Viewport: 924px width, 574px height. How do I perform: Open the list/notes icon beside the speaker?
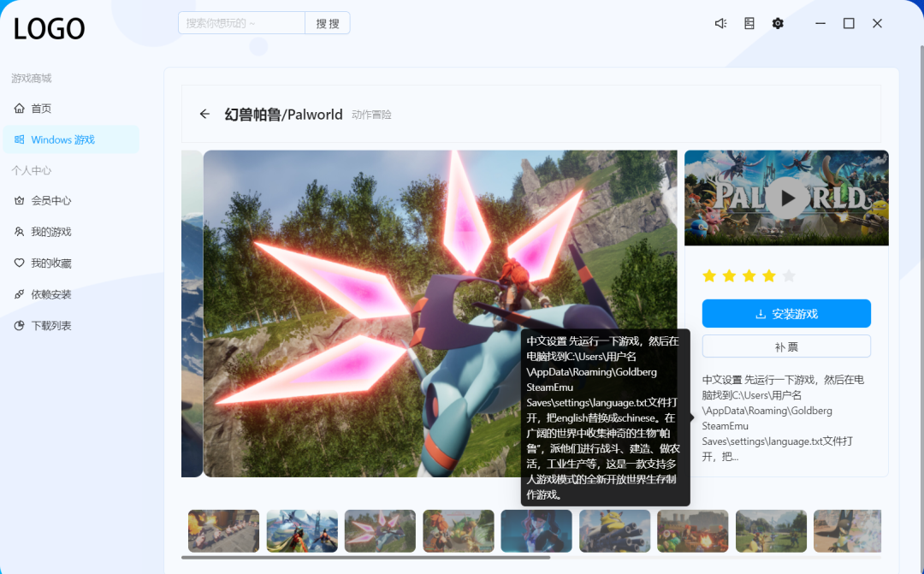[749, 24]
